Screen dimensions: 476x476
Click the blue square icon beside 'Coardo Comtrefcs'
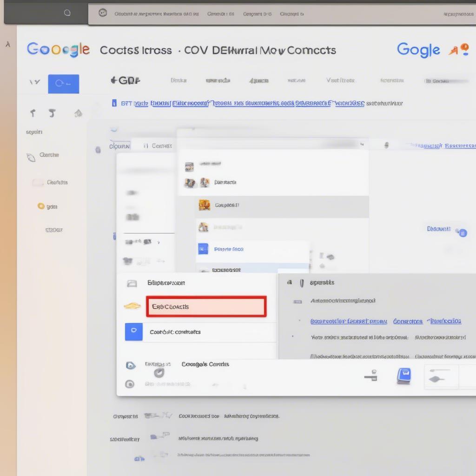[x=133, y=332]
